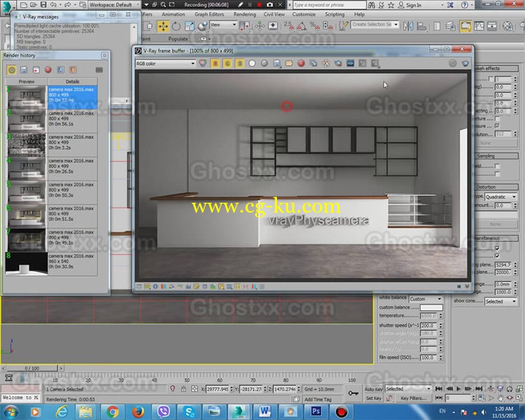Open Microsoft Word from the taskbar
The width and height of the screenshot is (525, 420).
265,411
